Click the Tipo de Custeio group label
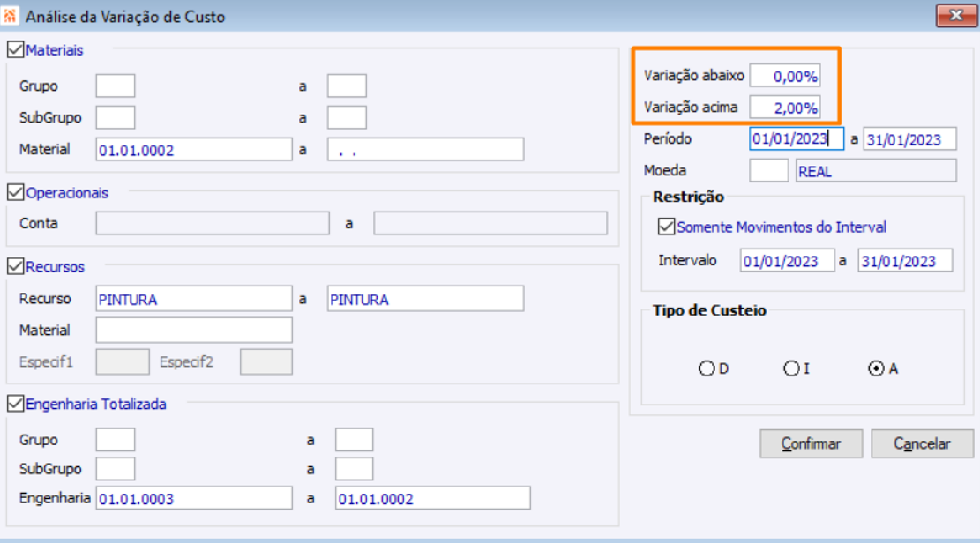This screenshot has width=980, height=543. pyautogui.click(x=709, y=310)
